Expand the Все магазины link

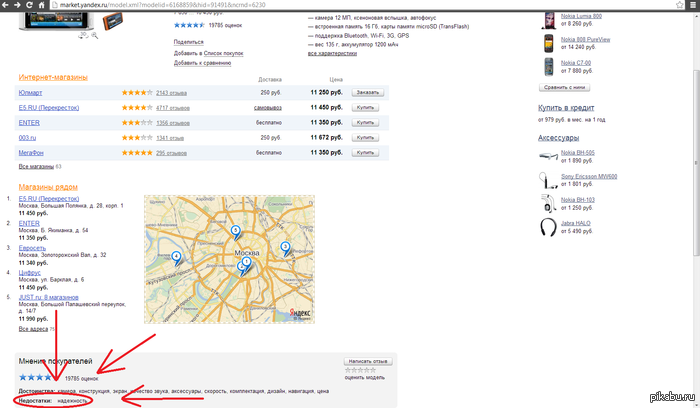coord(36,166)
